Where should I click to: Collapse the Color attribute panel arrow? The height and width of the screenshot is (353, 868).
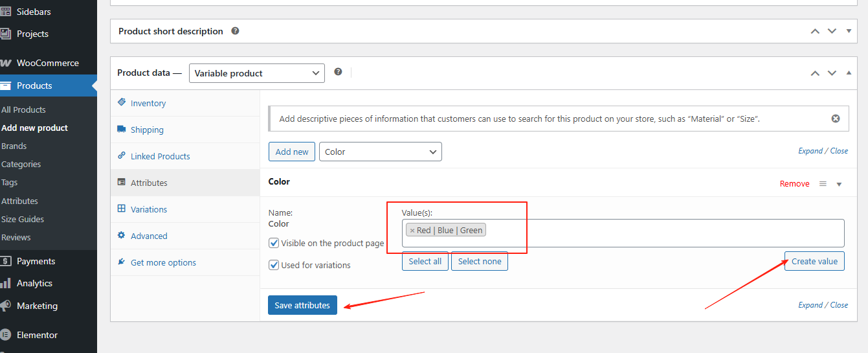point(839,184)
